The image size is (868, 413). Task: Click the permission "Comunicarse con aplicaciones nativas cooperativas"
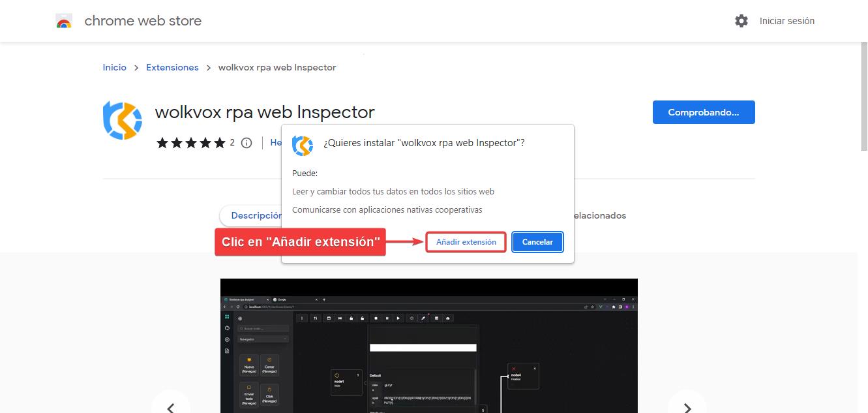click(387, 210)
